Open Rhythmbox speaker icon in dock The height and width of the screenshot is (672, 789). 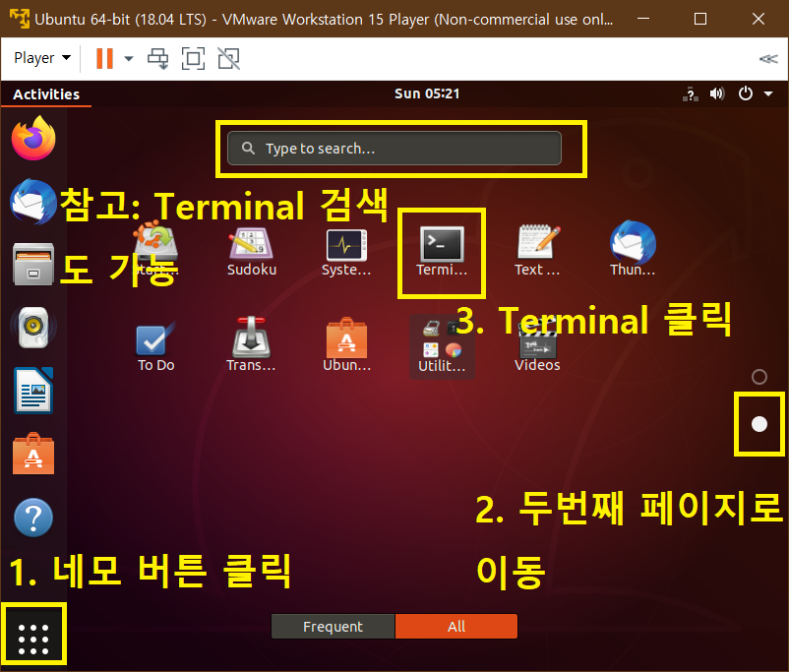[x=33, y=328]
